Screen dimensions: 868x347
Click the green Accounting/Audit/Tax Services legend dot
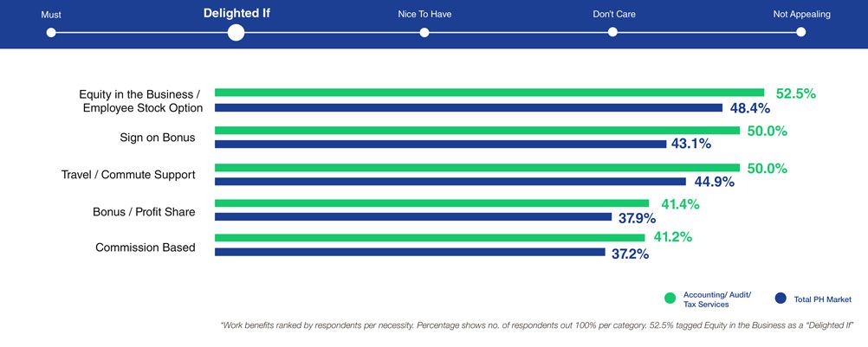pyautogui.click(x=670, y=299)
